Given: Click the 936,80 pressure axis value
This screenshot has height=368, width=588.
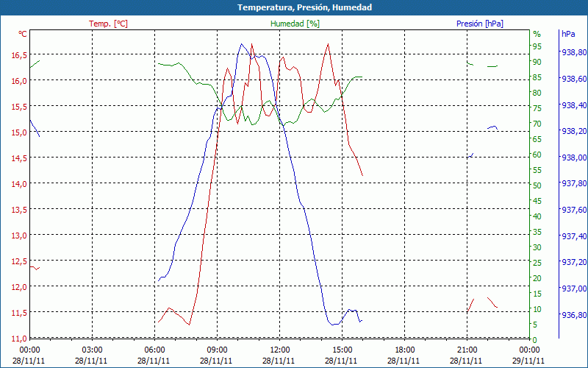Looking at the screenshot, I should tap(574, 314).
